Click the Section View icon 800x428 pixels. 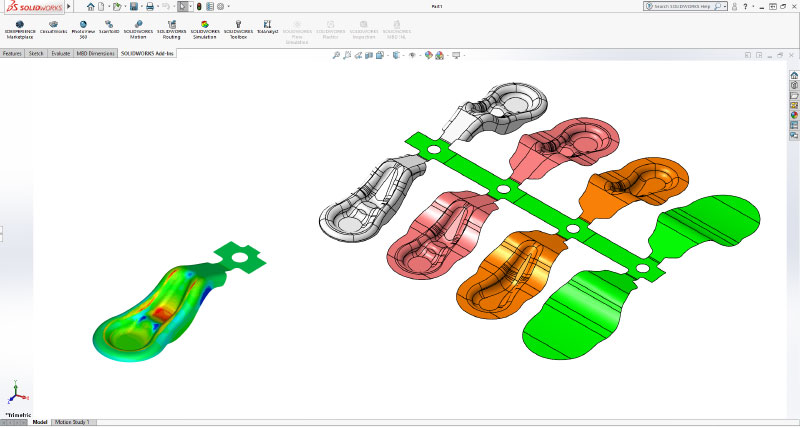tap(369, 55)
